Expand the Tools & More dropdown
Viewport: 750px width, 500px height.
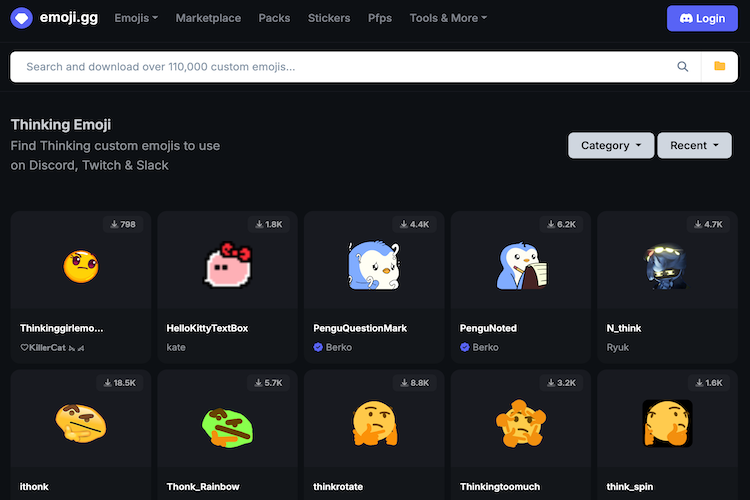[448, 18]
